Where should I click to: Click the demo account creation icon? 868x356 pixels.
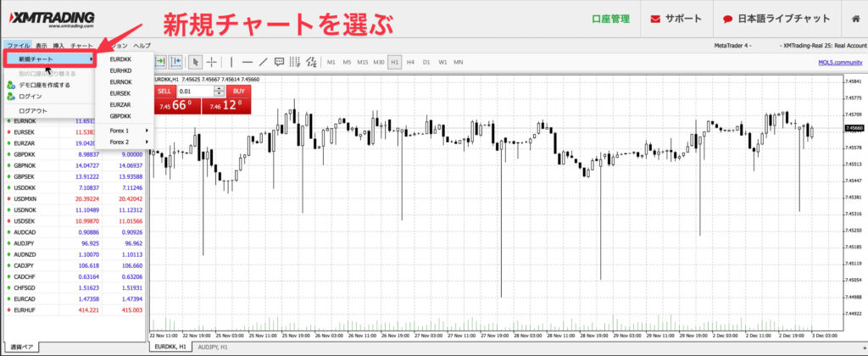[x=11, y=86]
